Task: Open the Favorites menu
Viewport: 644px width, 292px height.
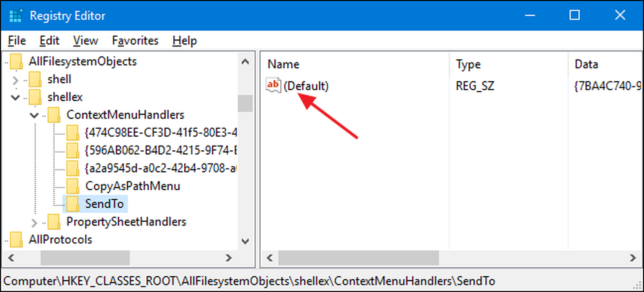Action: tap(135, 41)
